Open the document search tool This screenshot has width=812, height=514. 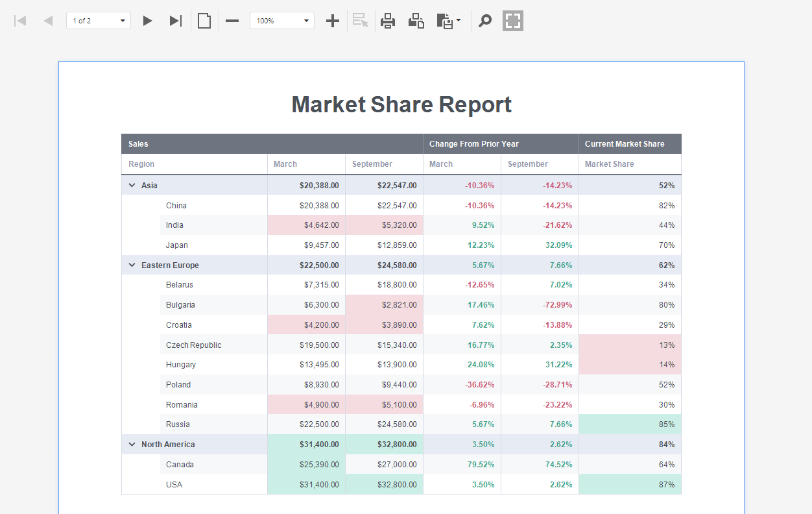click(484, 20)
